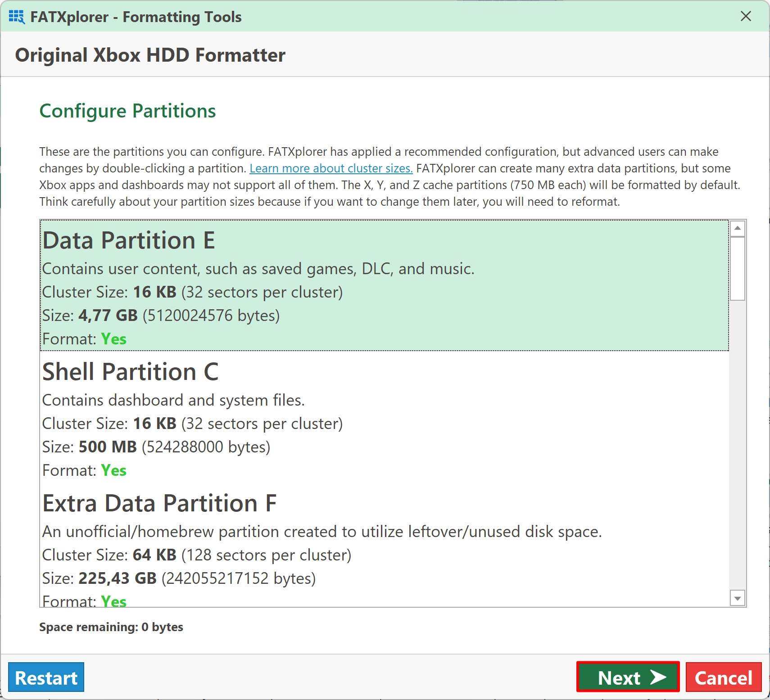Close the Formatting Tools window

(x=746, y=16)
